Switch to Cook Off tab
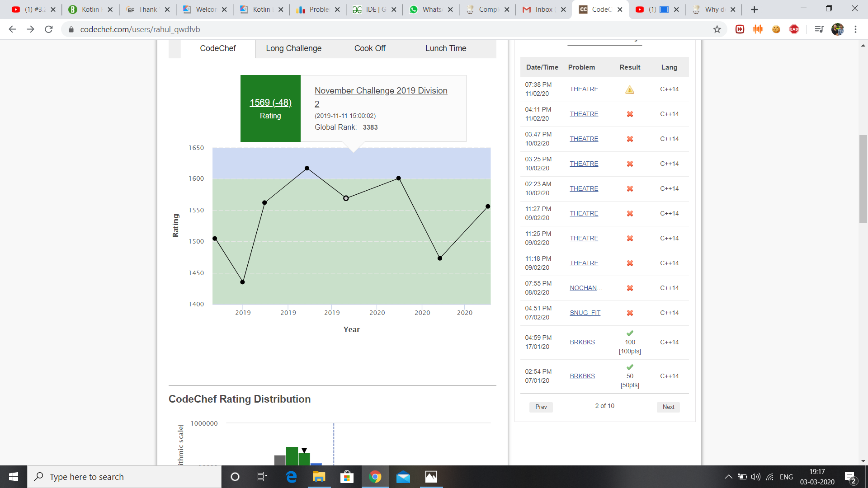Screen dimensions: 868x488 (x=369, y=48)
